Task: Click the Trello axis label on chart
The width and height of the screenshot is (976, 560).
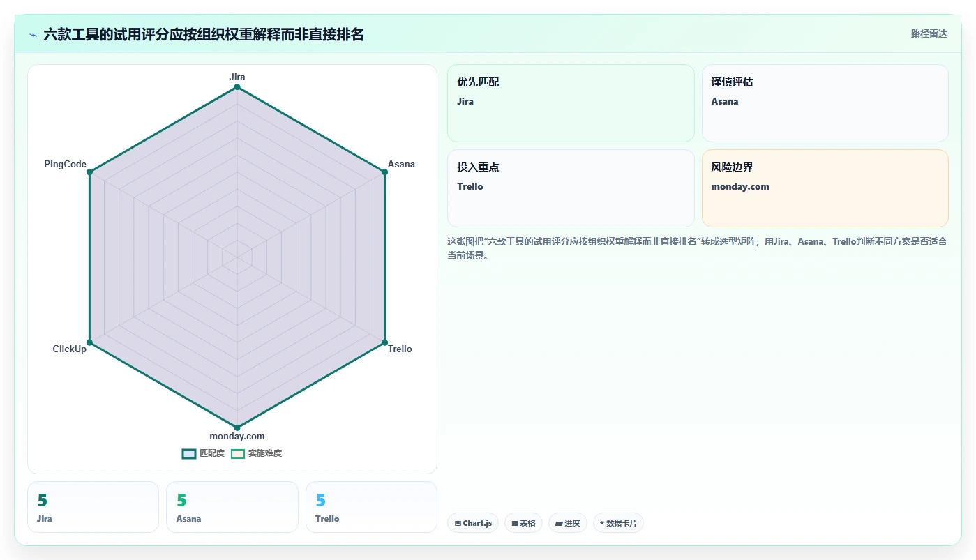Action: click(400, 349)
